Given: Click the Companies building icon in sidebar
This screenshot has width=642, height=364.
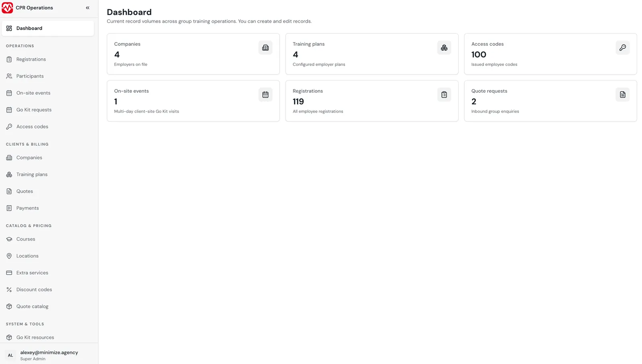Looking at the screenshot, I should (9, 158).
